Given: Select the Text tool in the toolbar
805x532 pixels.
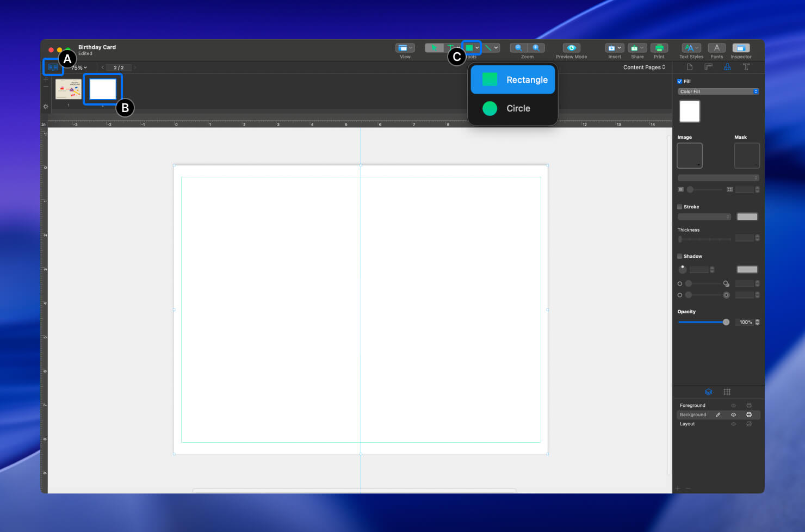Looking at the screenshot, I should (x=450, y=48).
